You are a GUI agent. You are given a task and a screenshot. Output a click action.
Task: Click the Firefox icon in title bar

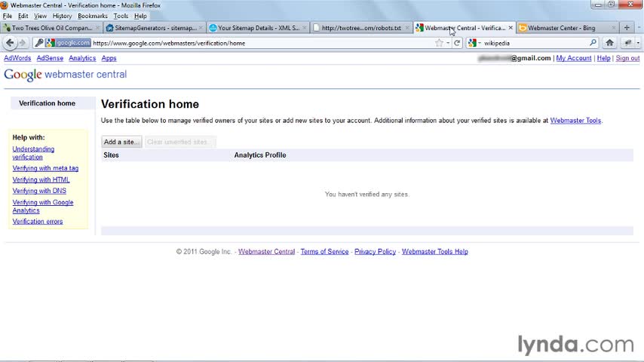point(5,5)
